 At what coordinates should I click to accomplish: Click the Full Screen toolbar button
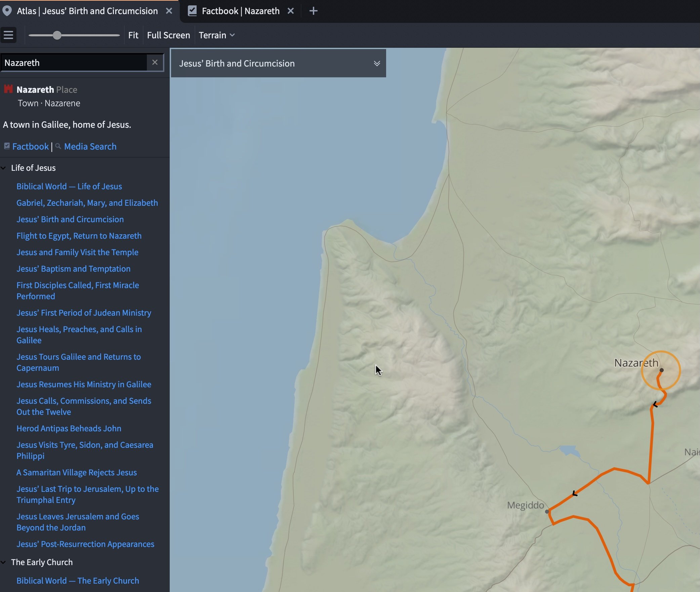[168, 35]
